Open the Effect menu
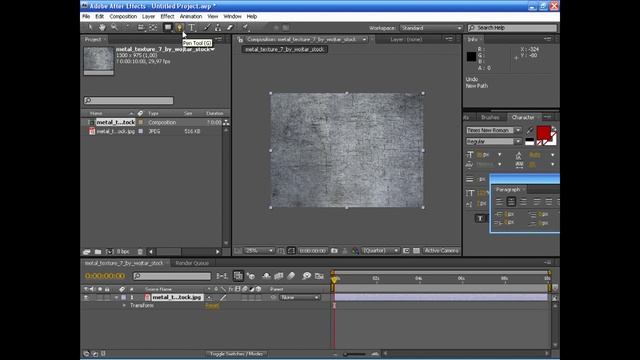This screenshot has height=360, width=640. (167, 16)
